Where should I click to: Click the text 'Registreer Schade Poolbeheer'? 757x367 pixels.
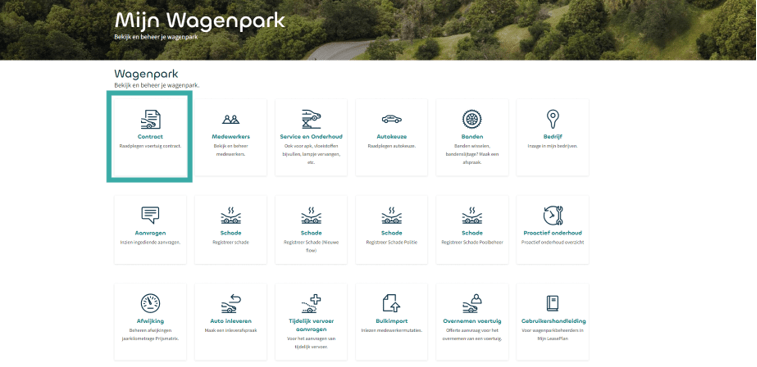(472, 242)
